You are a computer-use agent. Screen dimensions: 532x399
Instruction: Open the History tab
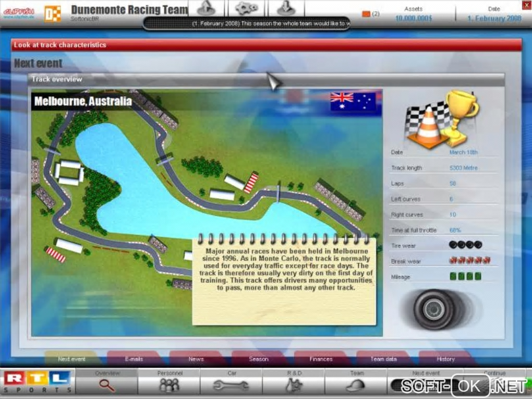[445, 359]
